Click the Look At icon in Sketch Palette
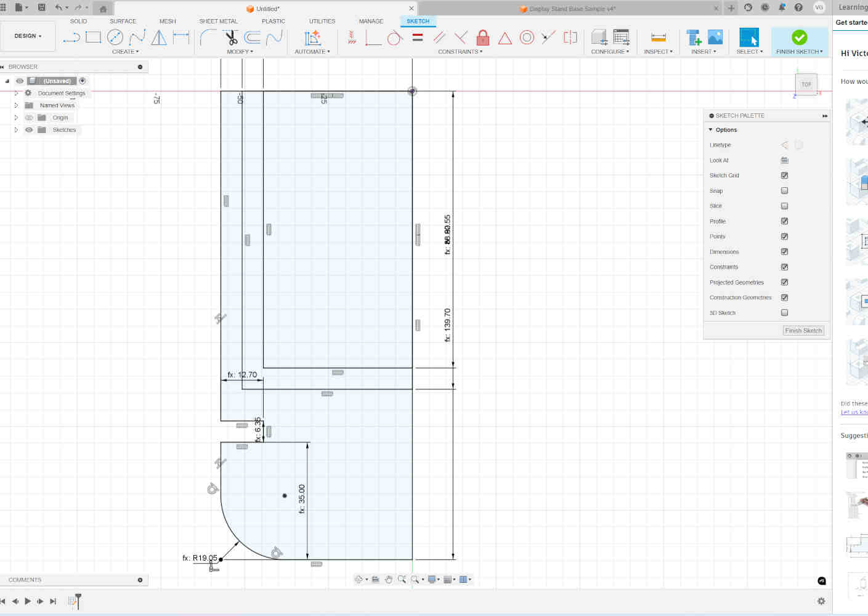Screen dimensions: 868x616 [784, 160]
